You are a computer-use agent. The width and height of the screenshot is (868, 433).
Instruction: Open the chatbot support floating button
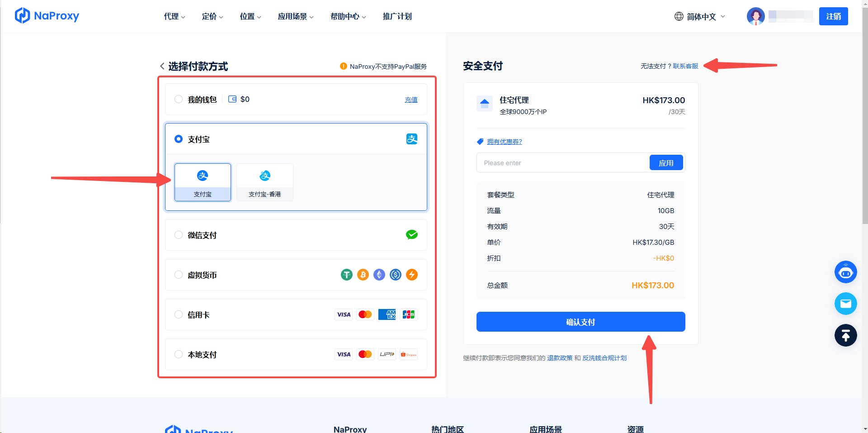[x=845, y=272]
